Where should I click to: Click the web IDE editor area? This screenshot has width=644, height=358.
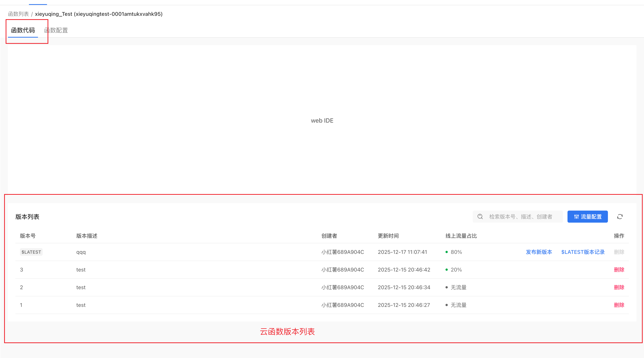tap(322, 121)
